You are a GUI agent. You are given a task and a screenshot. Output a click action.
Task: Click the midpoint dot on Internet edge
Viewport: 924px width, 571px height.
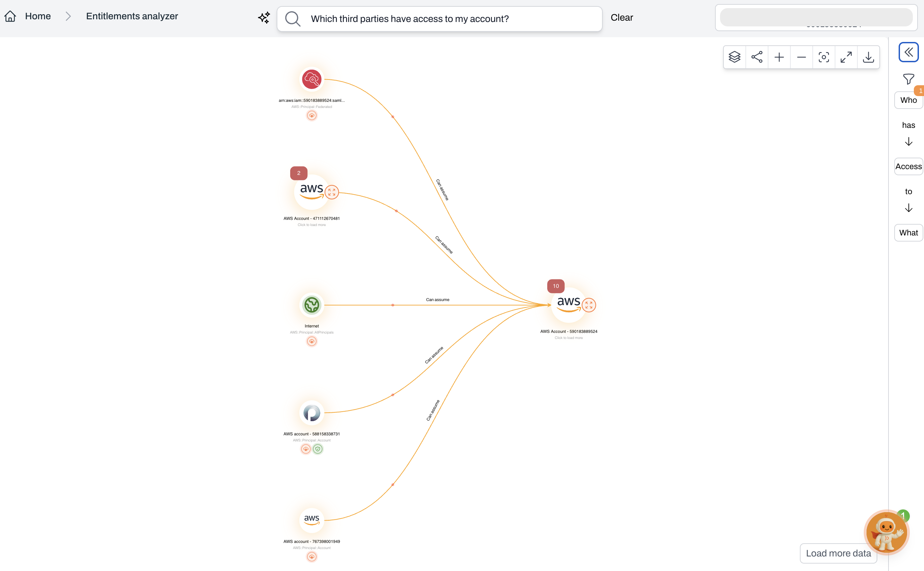[x=393, y=305]
